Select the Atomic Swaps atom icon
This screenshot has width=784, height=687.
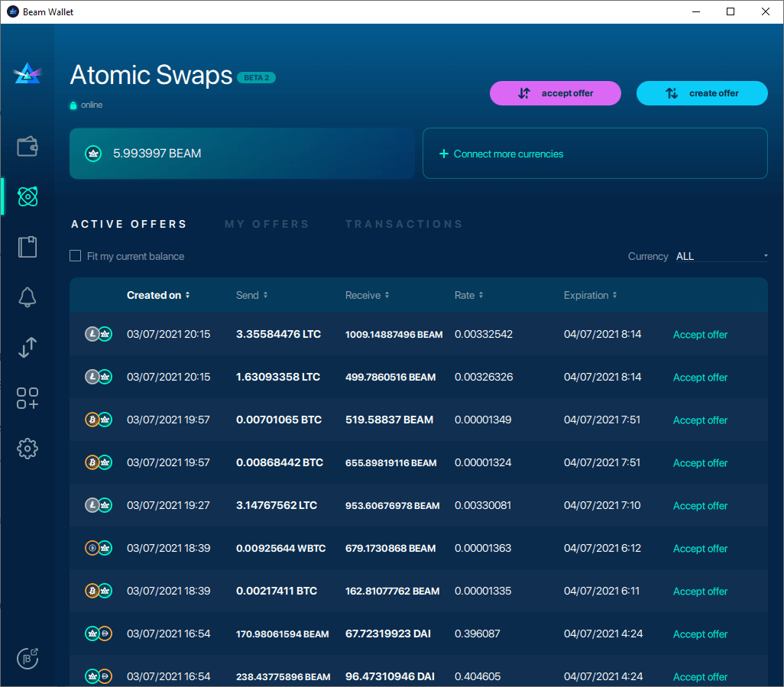click(x=28, y=196)
